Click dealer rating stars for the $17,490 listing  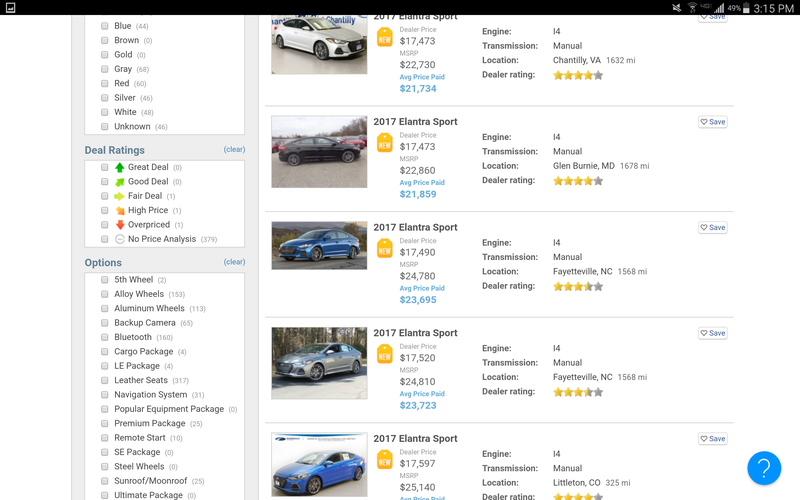[578, 286]
